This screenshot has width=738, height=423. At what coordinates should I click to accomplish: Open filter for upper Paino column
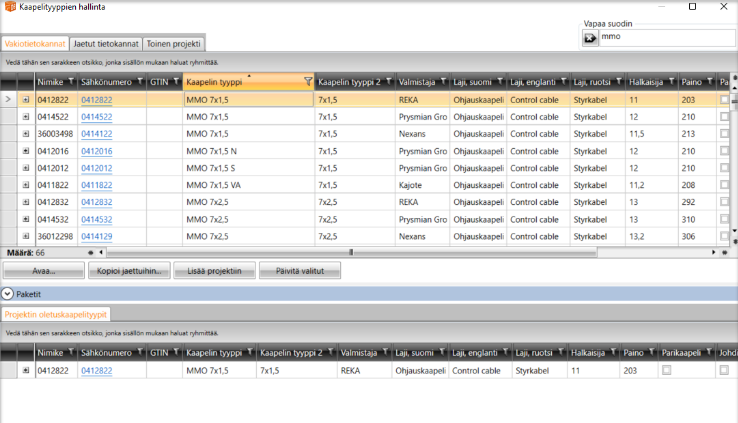(710, 81)
